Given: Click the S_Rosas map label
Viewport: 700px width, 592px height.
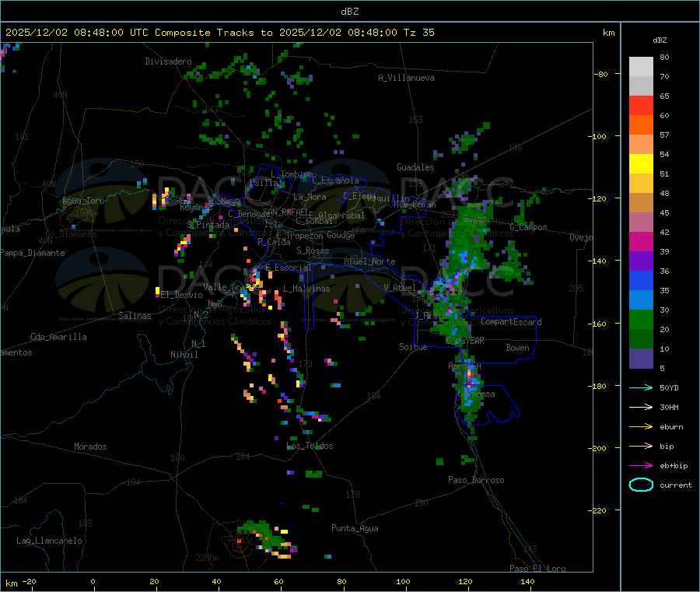Looking at the screenshot, I should tap(313, 250).
